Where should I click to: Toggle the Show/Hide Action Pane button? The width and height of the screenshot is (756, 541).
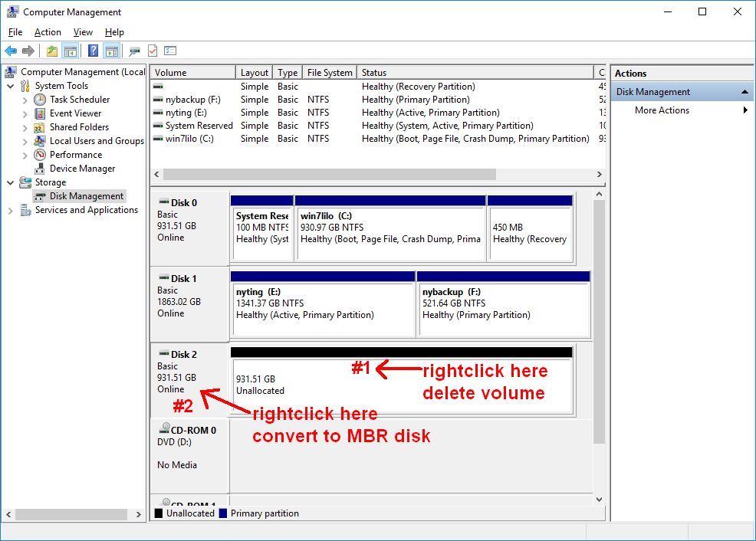point(112,51)
